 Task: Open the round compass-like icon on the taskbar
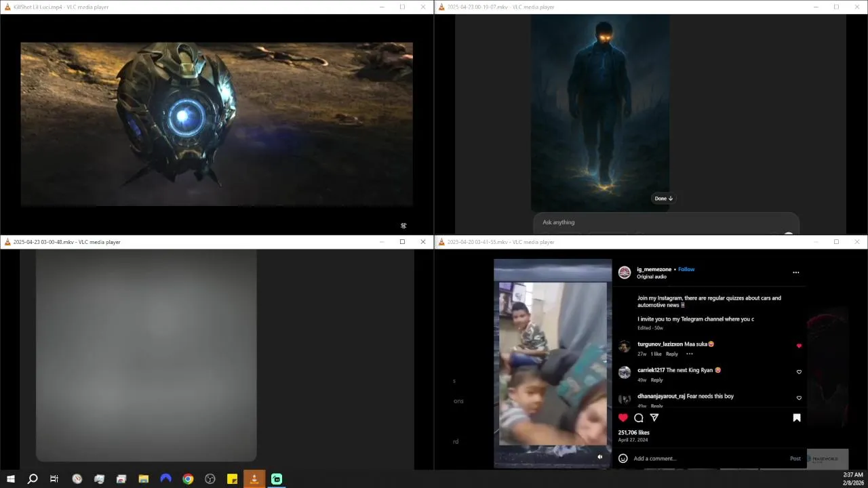coord(77,479)
